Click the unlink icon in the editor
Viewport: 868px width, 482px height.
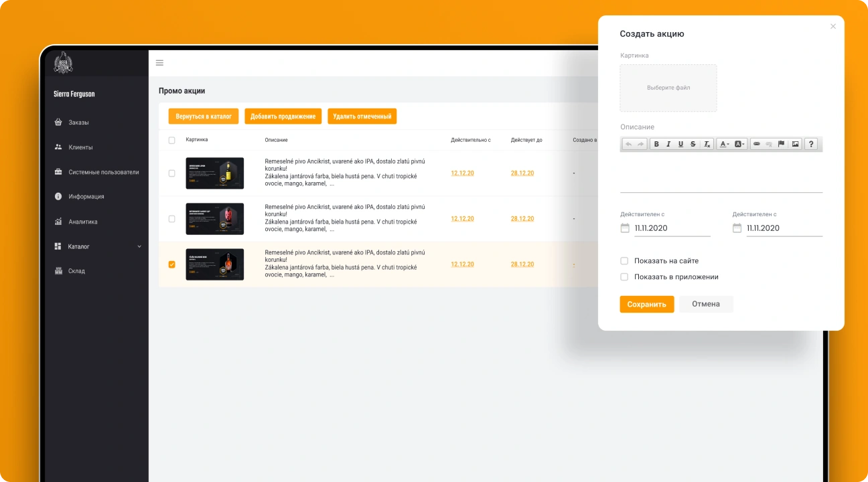point(769,144)
